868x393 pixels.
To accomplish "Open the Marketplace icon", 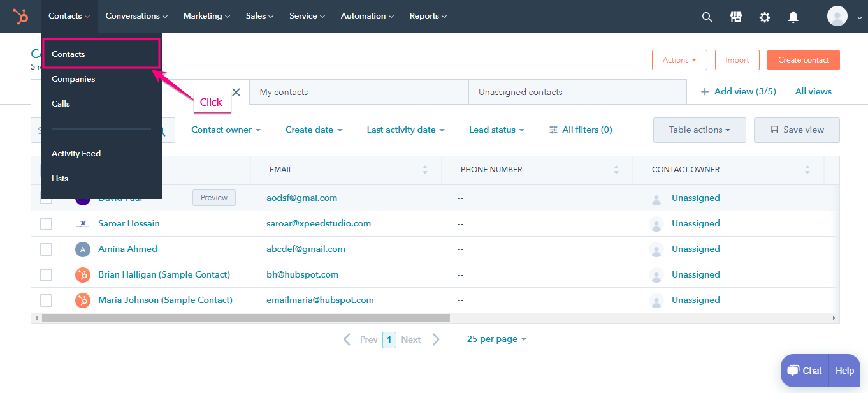I will tap(735, 17).
